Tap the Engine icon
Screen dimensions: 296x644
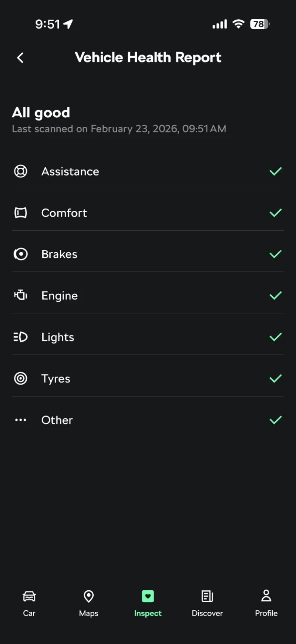click(x=21, y=295)
